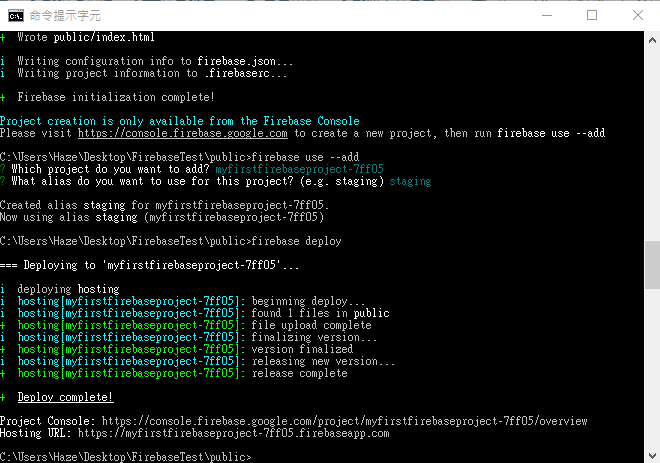Click cyan answer 'myfirstfirebaseproject-7ff05' after Which project
660x463 pixels.
coord(299,169)
